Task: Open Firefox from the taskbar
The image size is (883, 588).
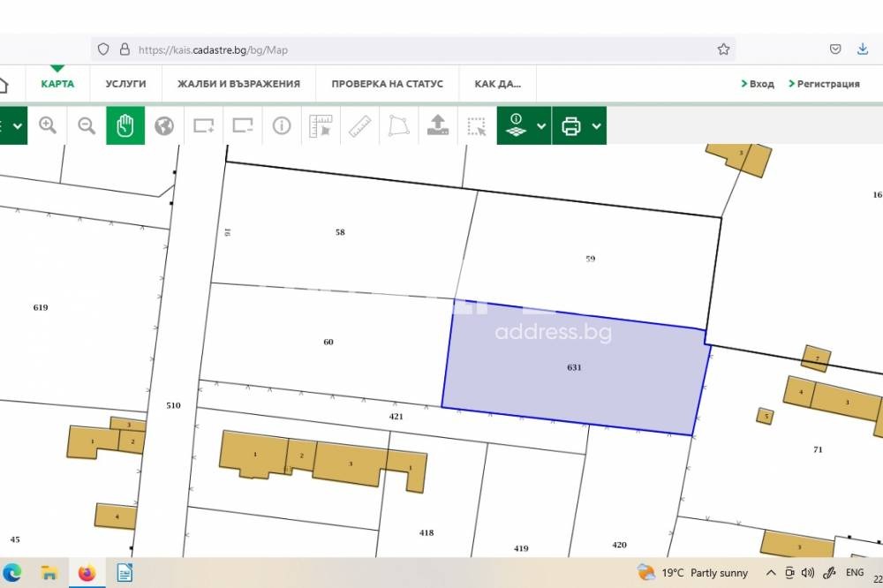Action: click(x=87, y=573)
